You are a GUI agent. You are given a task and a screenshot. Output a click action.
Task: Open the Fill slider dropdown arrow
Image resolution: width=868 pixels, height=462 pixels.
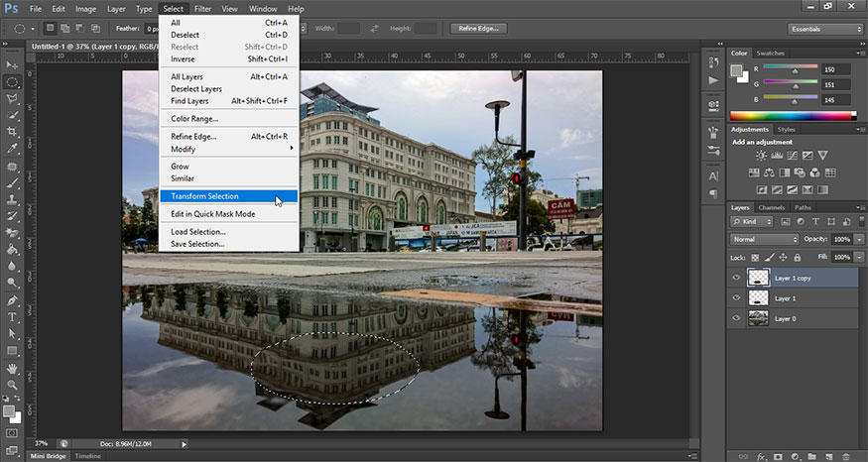pyautogui.click(x=859, y=258)
